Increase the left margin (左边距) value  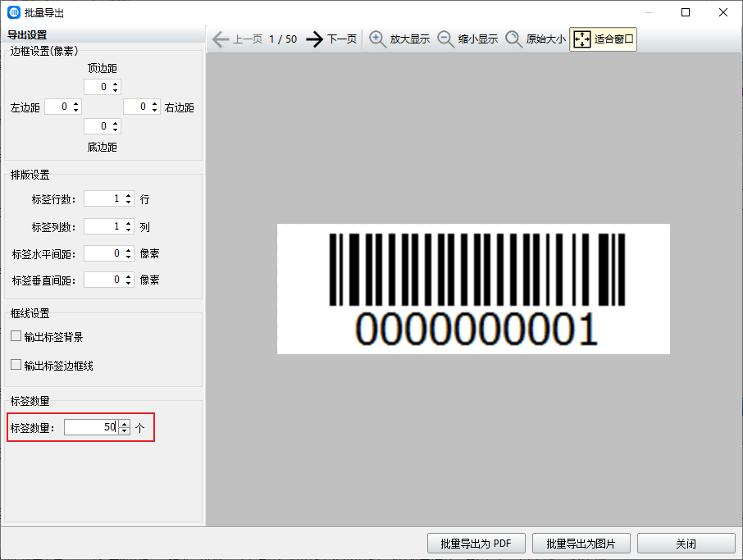[75, 104]
